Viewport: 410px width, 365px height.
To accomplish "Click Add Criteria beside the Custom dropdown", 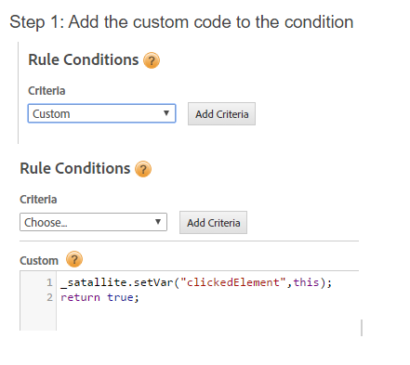I will 222,114.
